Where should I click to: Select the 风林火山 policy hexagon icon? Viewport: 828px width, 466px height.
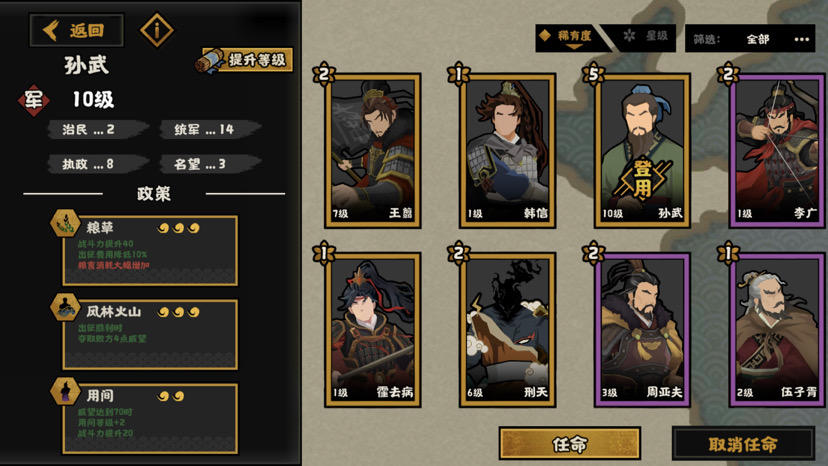(65, 307)
